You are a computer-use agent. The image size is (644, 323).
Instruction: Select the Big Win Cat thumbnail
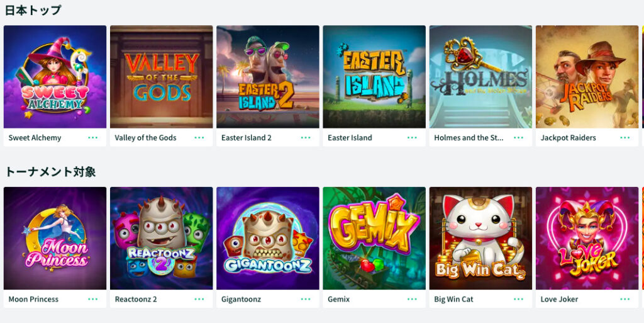pos(480,239)
